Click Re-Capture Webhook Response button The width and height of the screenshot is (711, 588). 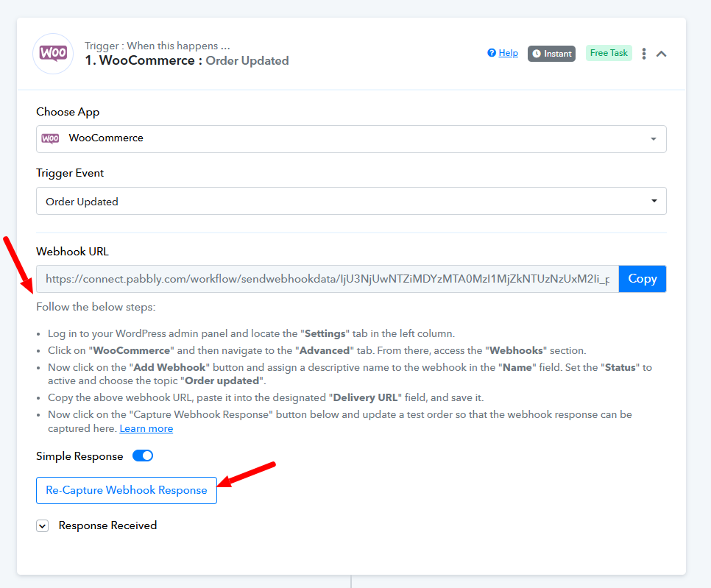[x=127, y=490]
